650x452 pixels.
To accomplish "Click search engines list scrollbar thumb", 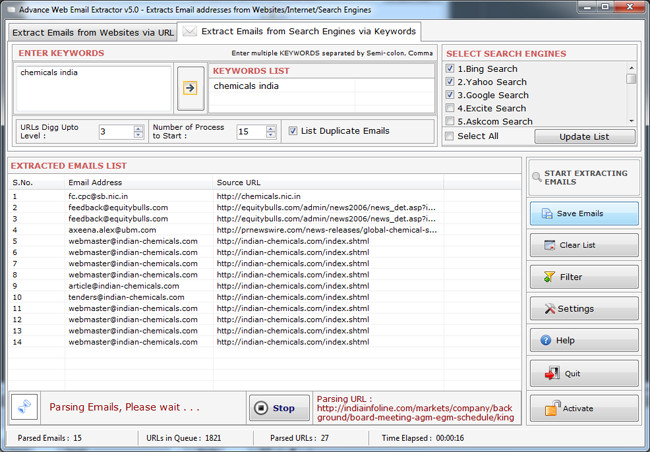I will pyautogui.click(x=631, y=79).
